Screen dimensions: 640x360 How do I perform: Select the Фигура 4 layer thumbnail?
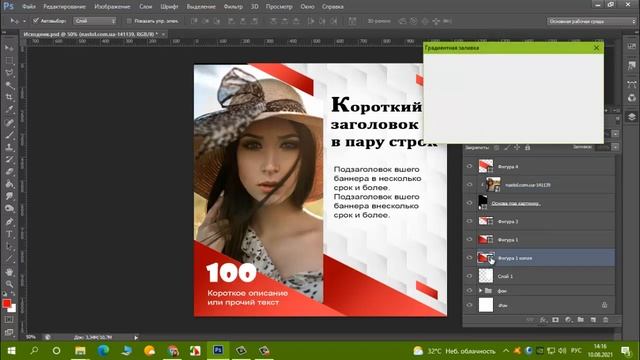(486, 166)
